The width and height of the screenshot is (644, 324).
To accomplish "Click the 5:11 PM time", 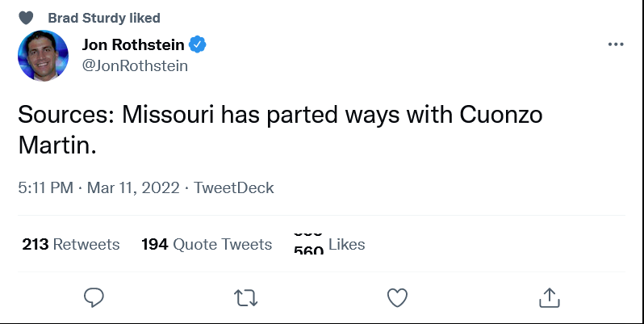I will coord(45,187).
